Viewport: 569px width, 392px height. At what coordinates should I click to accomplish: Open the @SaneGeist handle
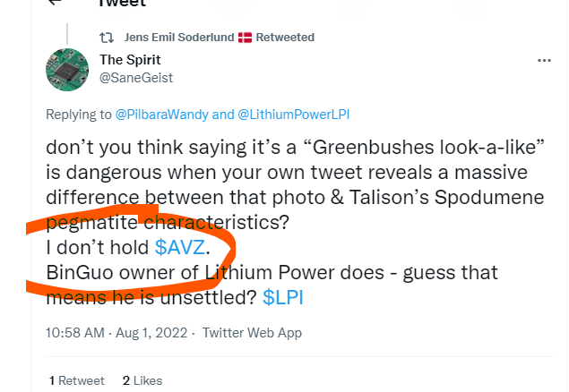(135, 77)
